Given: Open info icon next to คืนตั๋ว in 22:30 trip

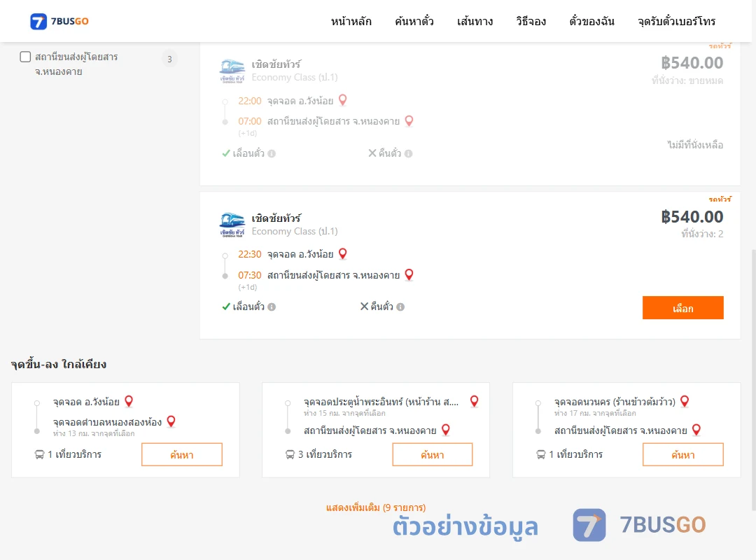Looking at the screenshot, I should click(400, 307).
